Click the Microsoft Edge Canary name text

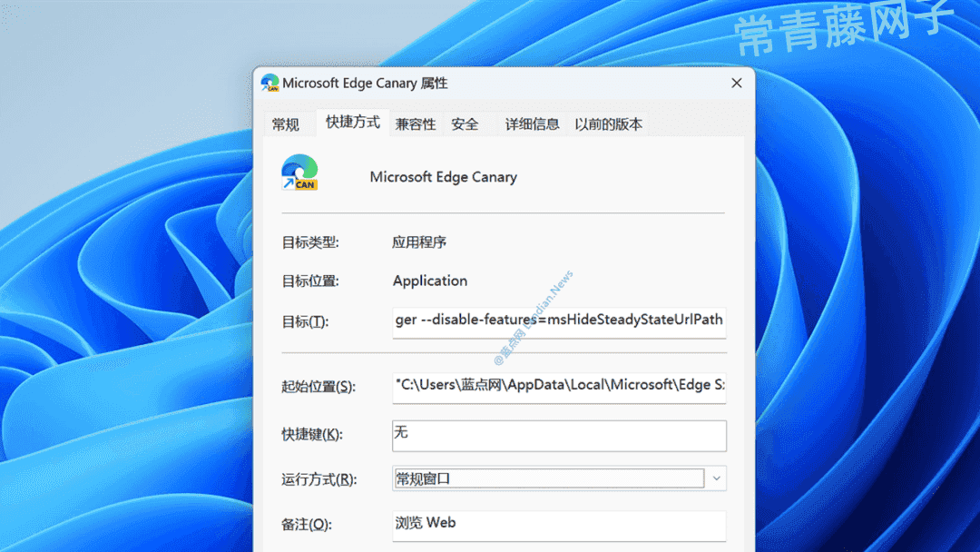point(443,177)
